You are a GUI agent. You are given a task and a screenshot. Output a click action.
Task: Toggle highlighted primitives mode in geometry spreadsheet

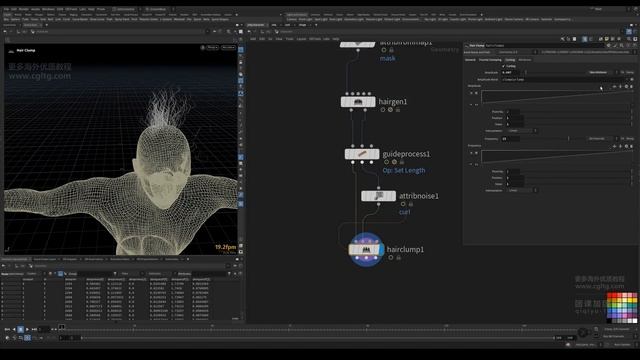coord(60,274)
